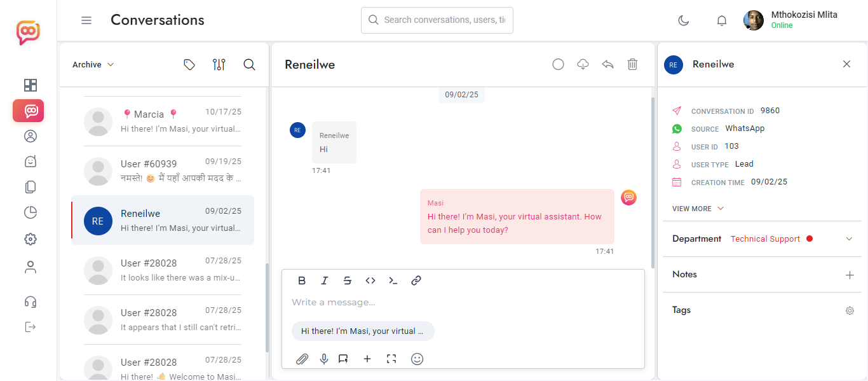The width and height of the screenshot is (868, 381).
Task: Toggle italic formatting in message editor
Action: click(x=325, y=281)
